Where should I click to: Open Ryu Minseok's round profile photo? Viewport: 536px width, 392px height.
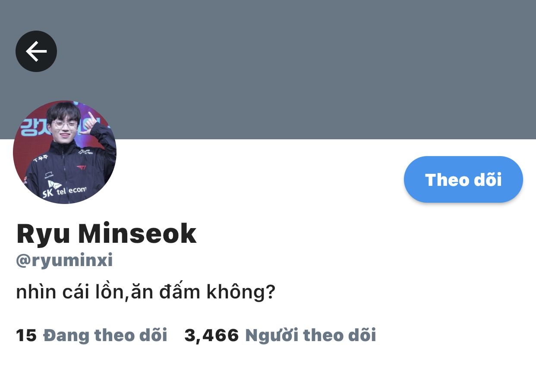click(65, 152)
